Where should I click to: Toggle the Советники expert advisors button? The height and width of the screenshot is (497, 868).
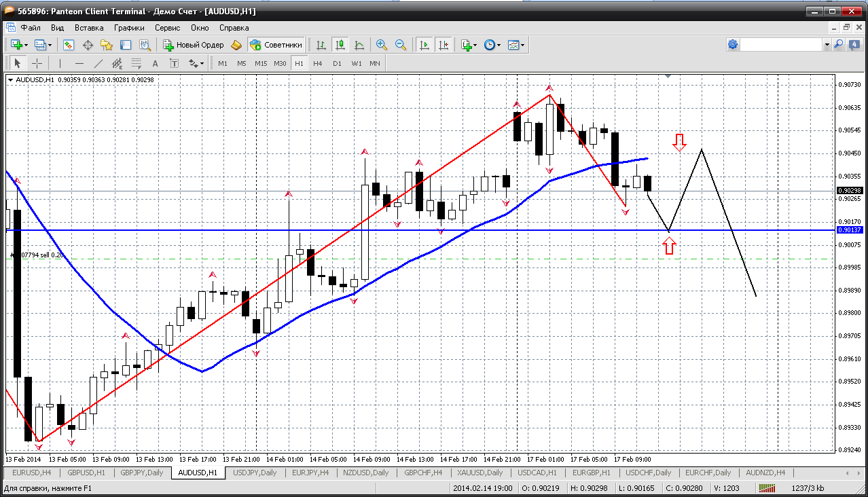(x=276, y=45)
